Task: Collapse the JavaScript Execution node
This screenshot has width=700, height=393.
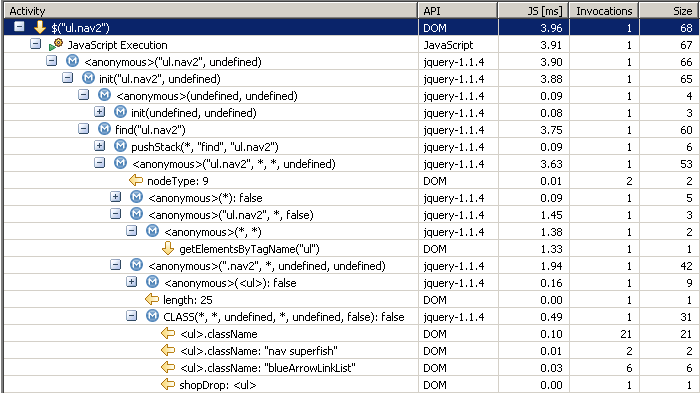Action: [35, 44]
